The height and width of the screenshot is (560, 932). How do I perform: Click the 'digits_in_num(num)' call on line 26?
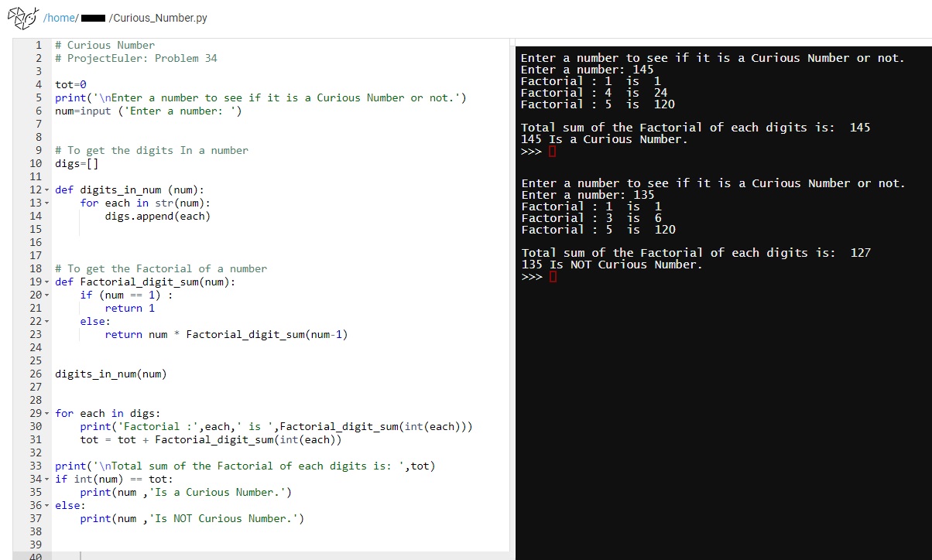(x=111, y=374)
